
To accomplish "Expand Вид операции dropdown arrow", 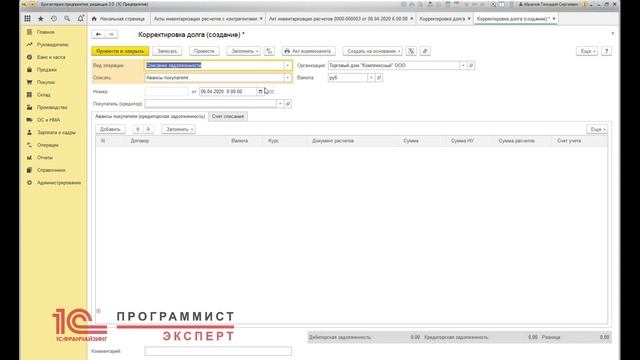I will click(x=287, y=65).
